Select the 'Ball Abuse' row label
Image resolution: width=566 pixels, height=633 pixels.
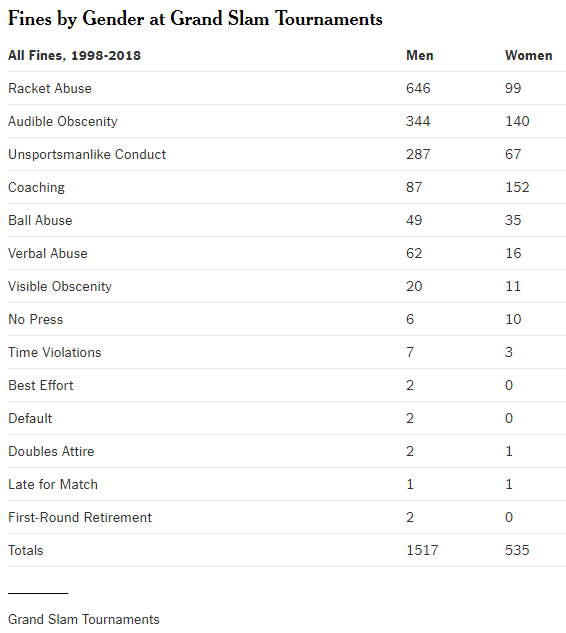click(40, 220)
